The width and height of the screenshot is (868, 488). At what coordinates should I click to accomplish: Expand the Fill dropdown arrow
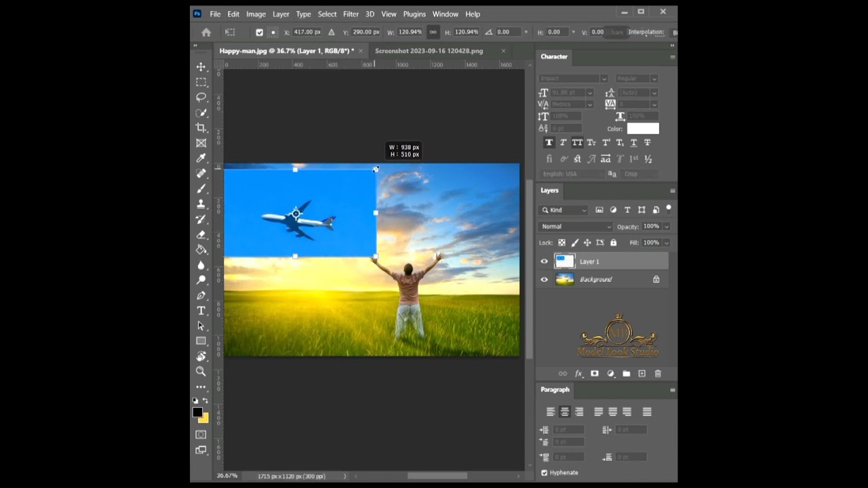pos(667,243)
